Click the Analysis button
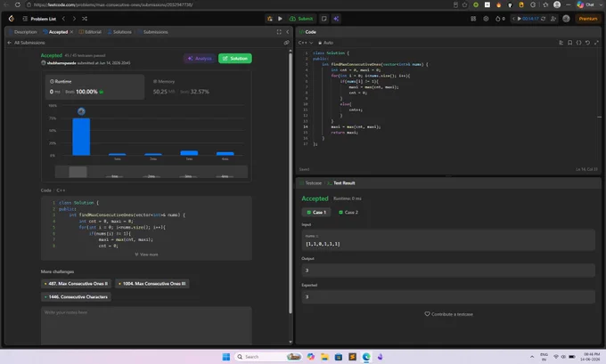Image resolution: width=606 pixels, height=364 pixels. 200,58
